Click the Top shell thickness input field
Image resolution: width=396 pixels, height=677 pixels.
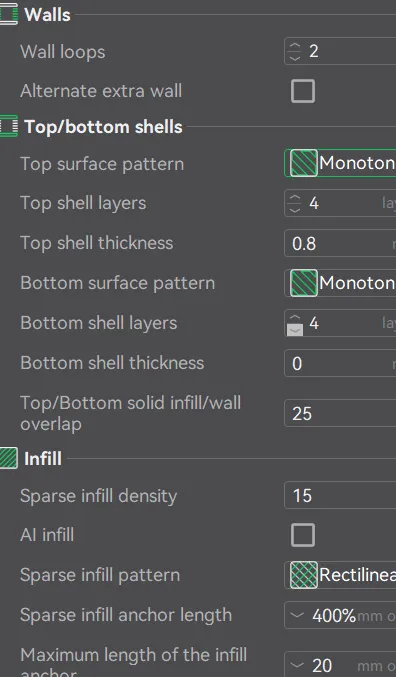coord(340,244)
